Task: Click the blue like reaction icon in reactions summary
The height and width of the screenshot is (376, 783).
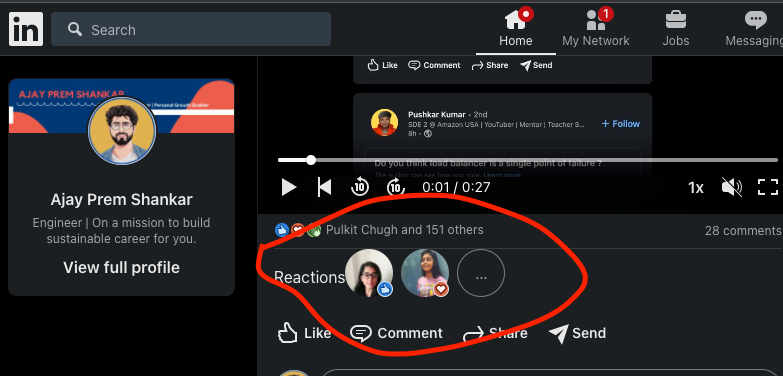Action: click(x=282, y=230)
